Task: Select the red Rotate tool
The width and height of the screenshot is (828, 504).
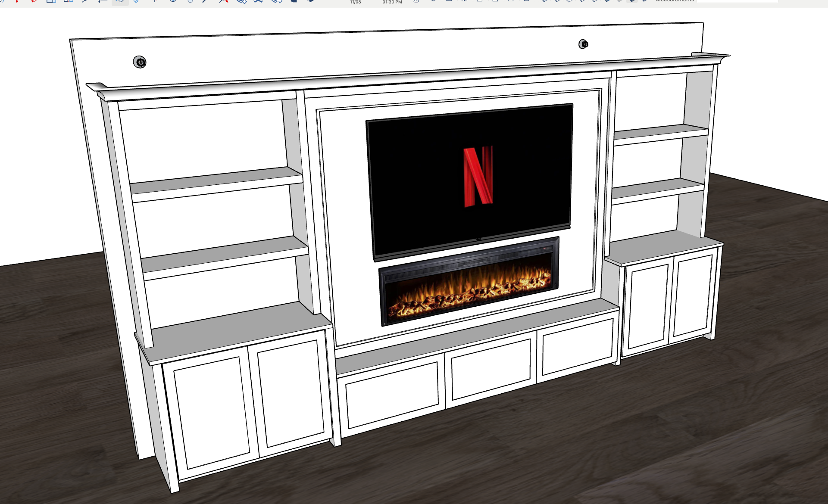Action: pyautogui.click(x=34, y=1)
